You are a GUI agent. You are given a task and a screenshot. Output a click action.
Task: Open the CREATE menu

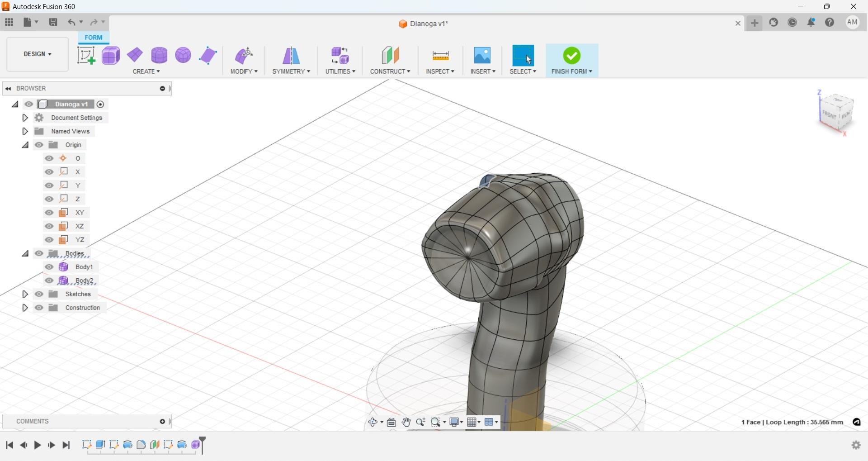click(x=146, y=71)
